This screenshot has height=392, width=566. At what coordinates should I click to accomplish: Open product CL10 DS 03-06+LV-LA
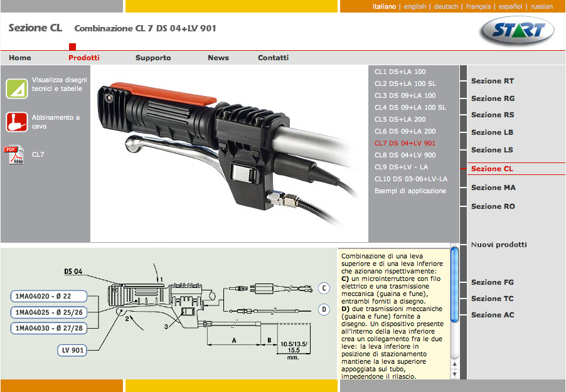411,179
